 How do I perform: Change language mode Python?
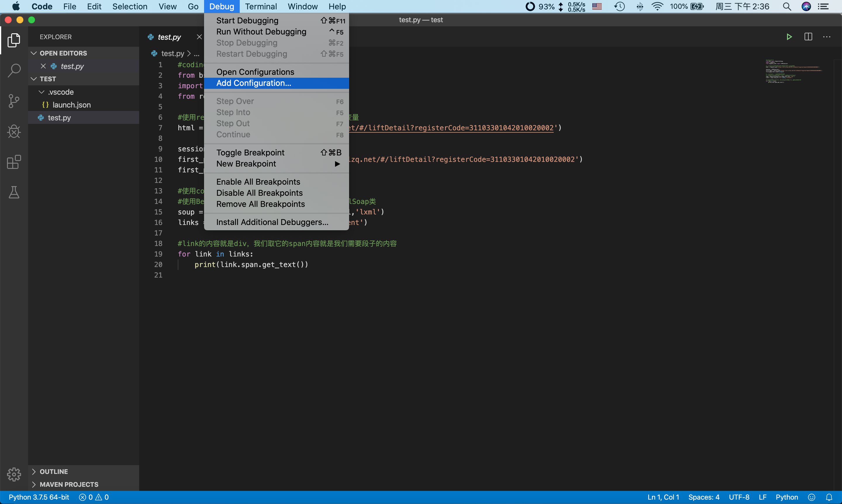tap(787, 497)
